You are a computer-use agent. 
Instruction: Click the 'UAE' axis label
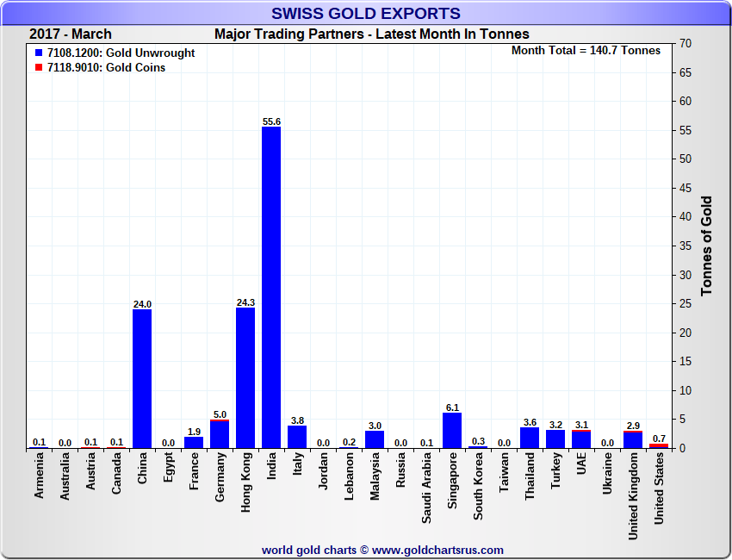point(581,464)
